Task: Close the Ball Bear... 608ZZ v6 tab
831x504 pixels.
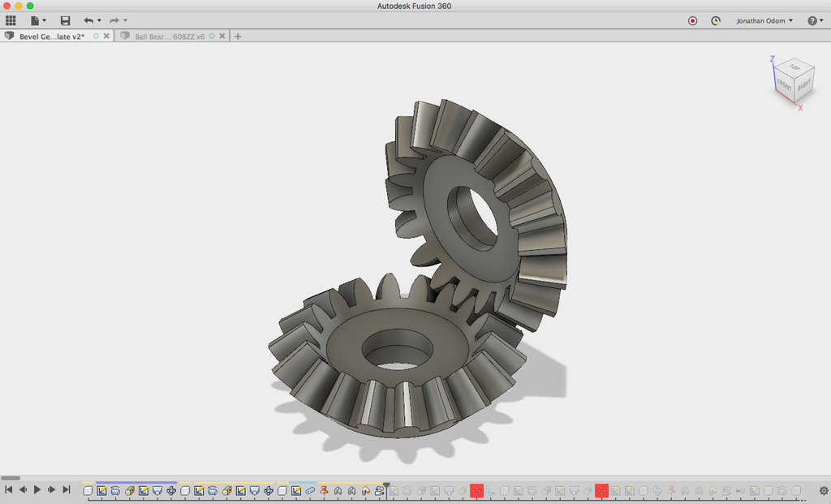Action: pyautogui.click(x=222, y=36)
